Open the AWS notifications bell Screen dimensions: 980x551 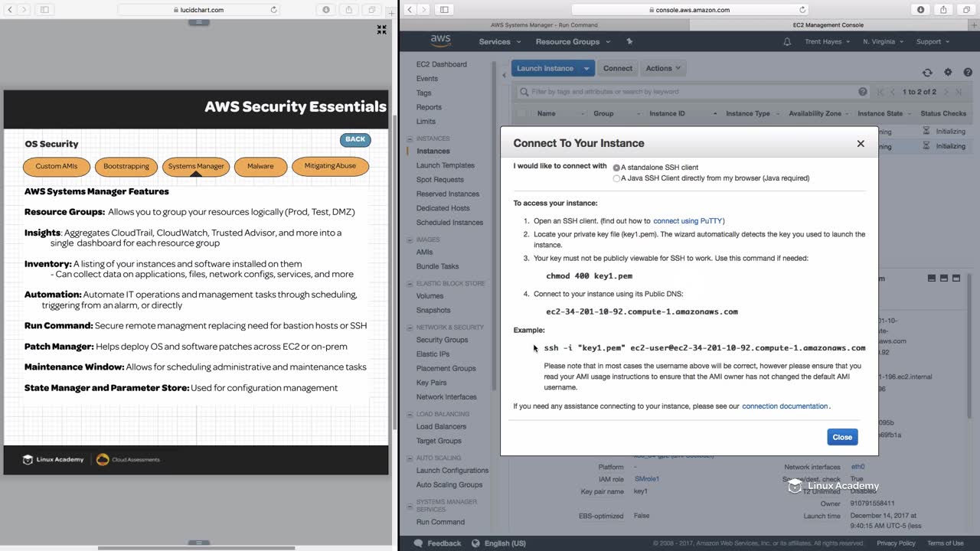pyautogui.click(x=787, y=41)
